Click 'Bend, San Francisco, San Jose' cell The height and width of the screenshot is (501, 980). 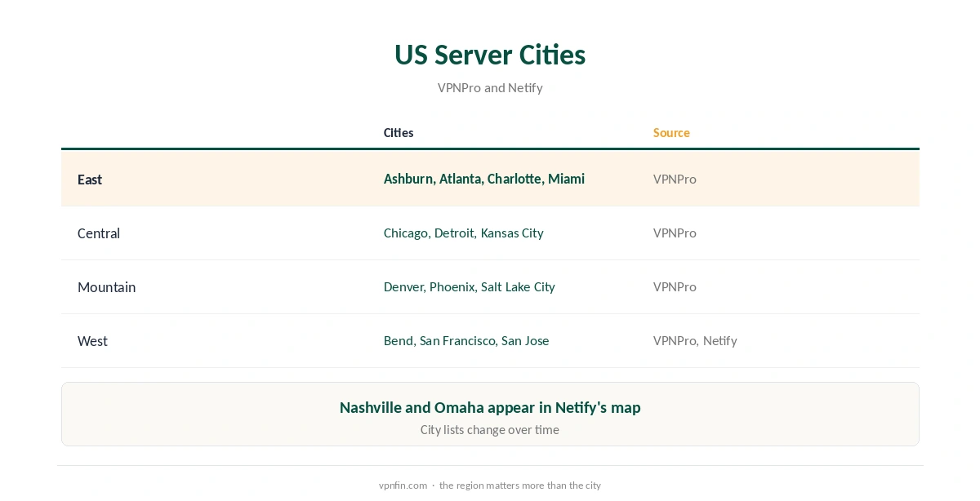466,340
